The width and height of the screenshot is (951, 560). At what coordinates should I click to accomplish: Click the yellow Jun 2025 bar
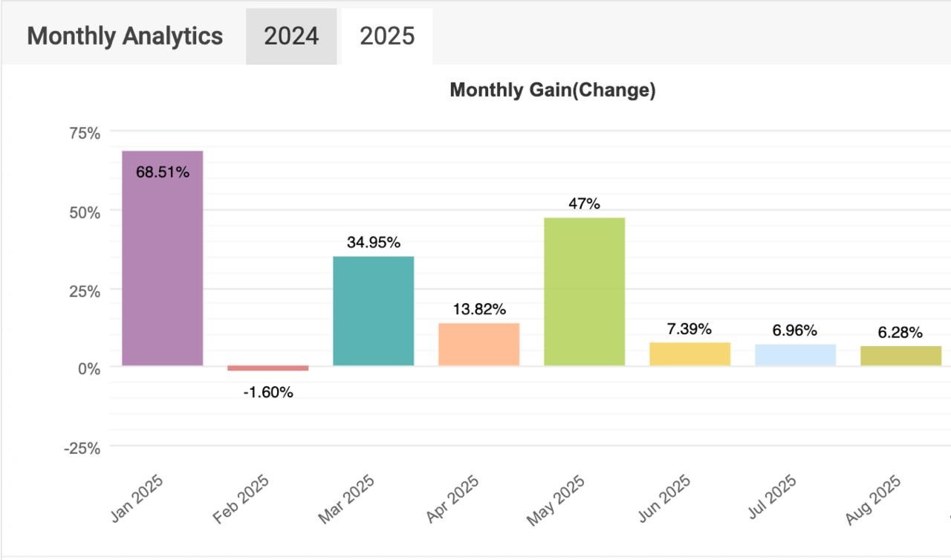[x=690, y=354]
